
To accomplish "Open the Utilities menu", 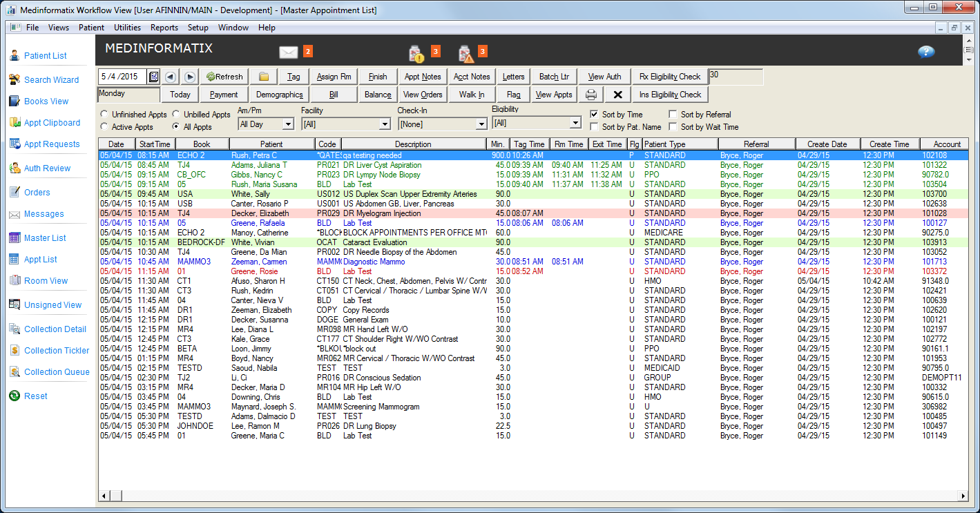I will tap(127, 28).
